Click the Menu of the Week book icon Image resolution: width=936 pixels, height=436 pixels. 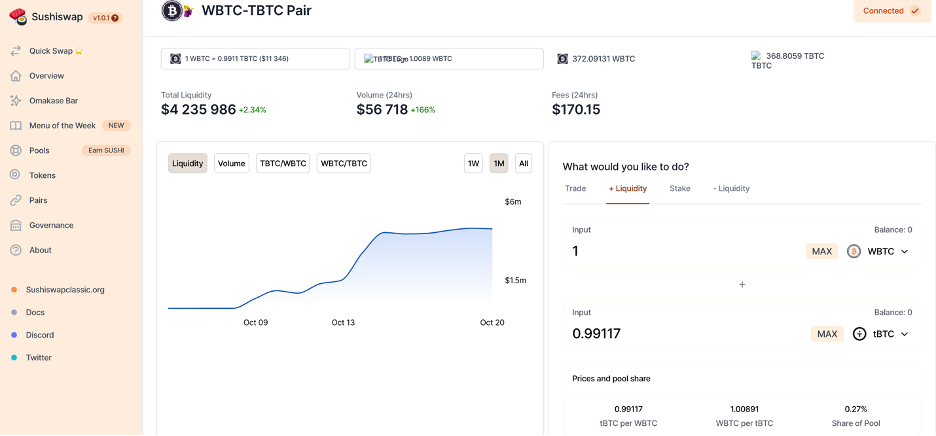coord(16,125)
